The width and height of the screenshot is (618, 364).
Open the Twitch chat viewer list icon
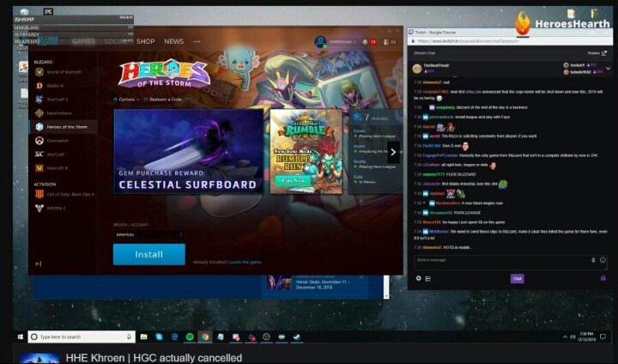point(428,279)
